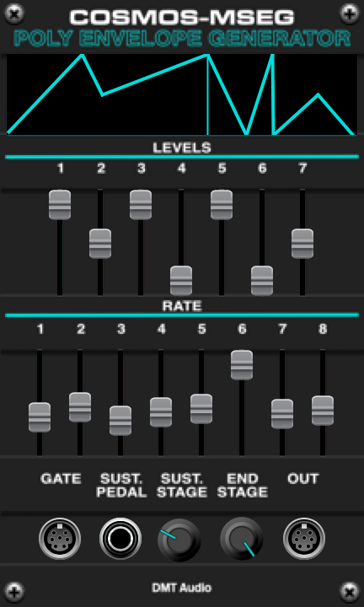Click the Levels slider 1 handle
Viewport: 364px width, 607px height.
60,205
